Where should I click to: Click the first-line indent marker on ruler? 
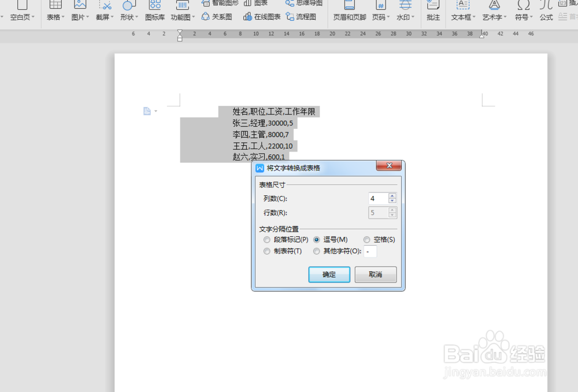180,32
